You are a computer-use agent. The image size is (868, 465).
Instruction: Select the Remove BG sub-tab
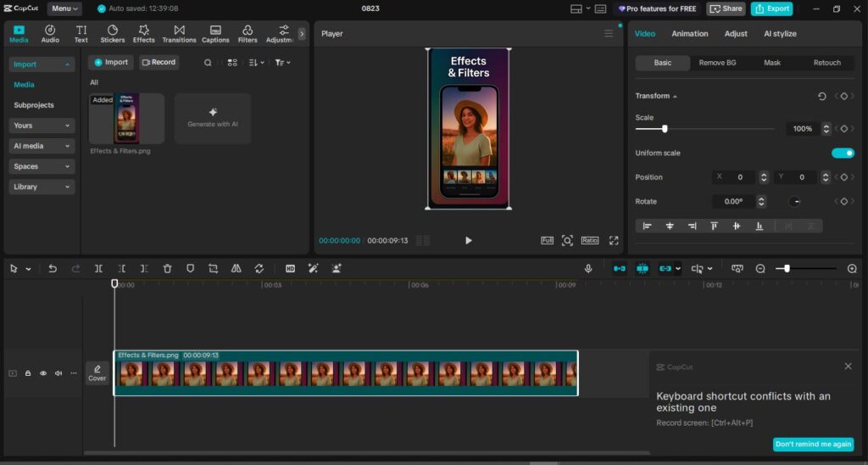(717, 63)
